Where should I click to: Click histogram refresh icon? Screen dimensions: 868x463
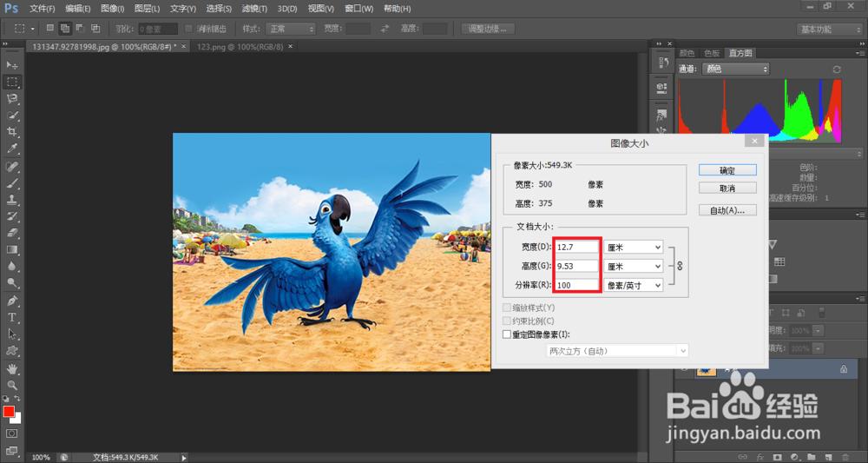tap(837, 69)
